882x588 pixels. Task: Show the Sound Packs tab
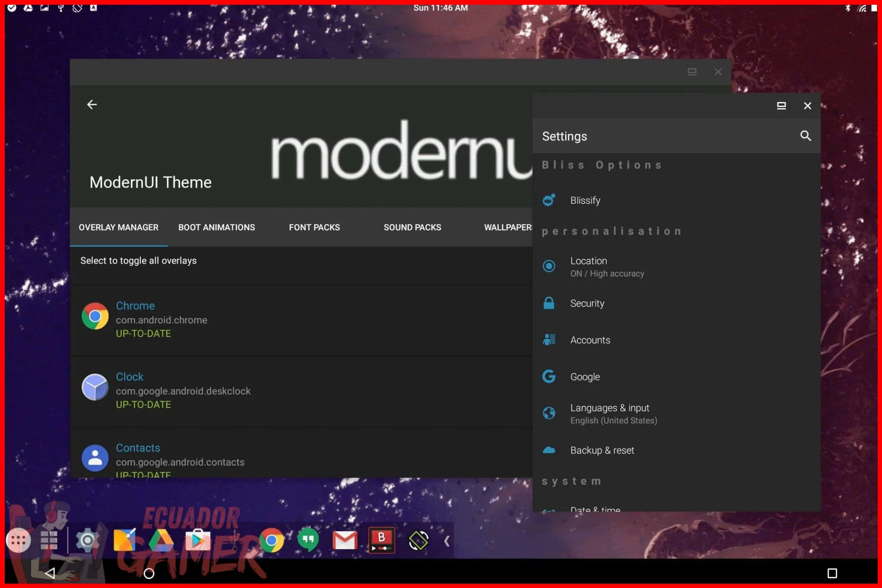coord(412,227)
